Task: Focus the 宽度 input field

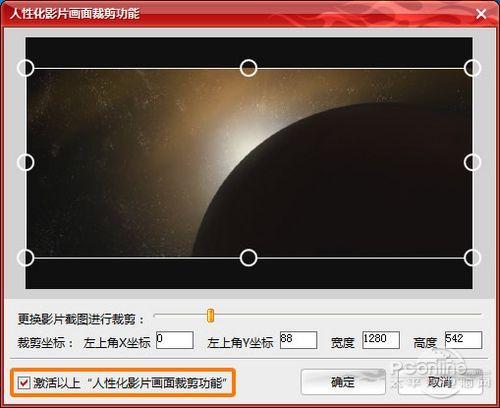Action: (381, 340)
